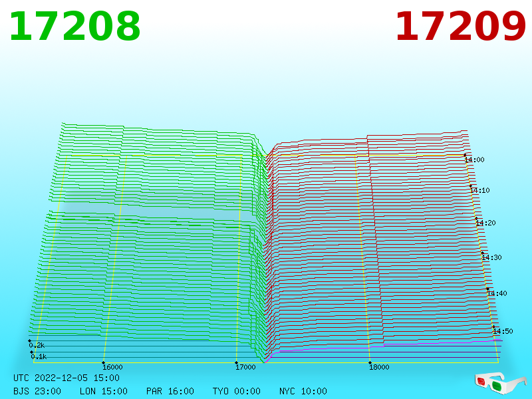Select the 14:50 time axis marker
Image resolution: width=532 pixels, height=399 pixels.
(503, 331)
